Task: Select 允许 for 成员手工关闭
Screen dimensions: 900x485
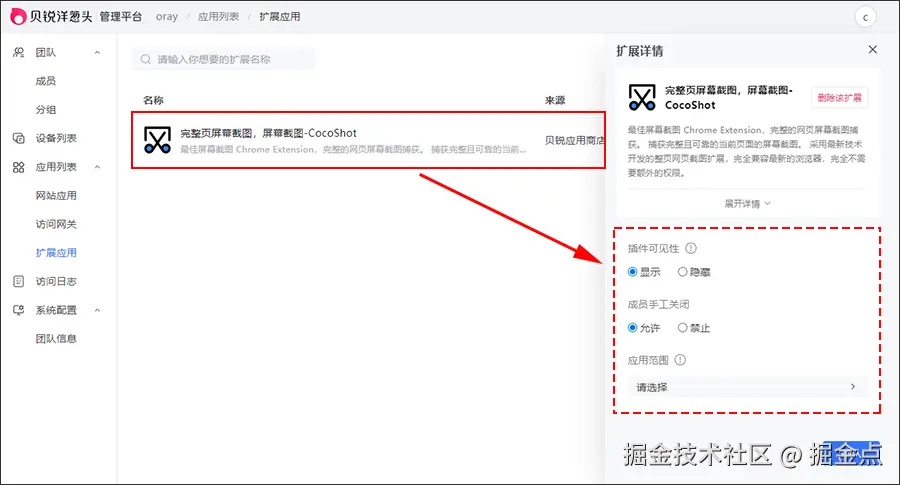Action: coord(633,328)
